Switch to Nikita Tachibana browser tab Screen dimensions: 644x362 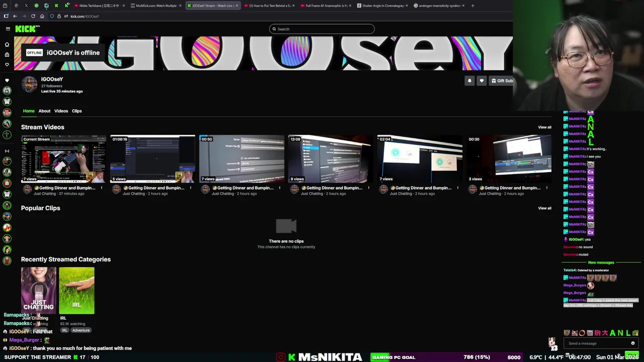(x=99, y=6)
